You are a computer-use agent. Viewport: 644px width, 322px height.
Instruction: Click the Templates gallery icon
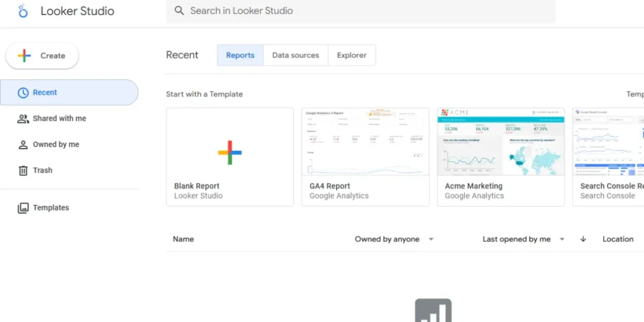click(x=23, y=208)
